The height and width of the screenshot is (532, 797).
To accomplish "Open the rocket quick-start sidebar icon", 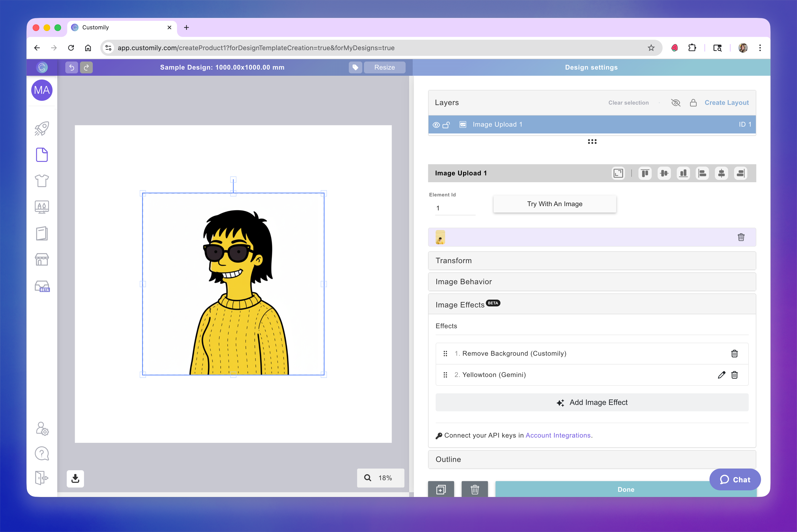I will click(42, 129).
